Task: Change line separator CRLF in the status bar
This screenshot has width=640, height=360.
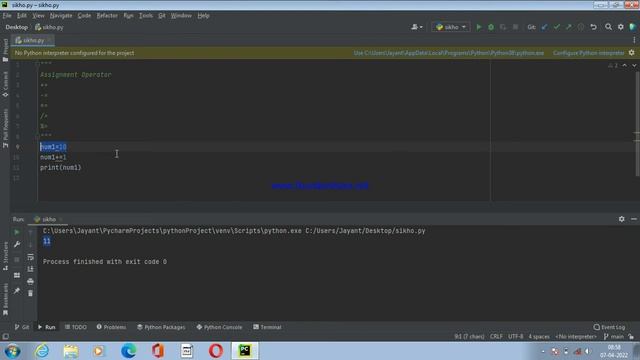Action: click(496, 337)
